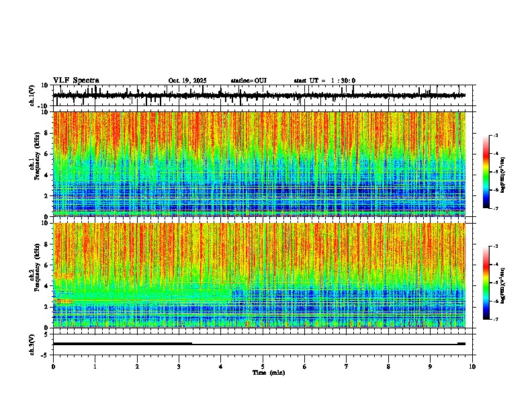The image size is (532, 411).
Task: Click the "station=OUI" label
Action: [x=249, y=81]
